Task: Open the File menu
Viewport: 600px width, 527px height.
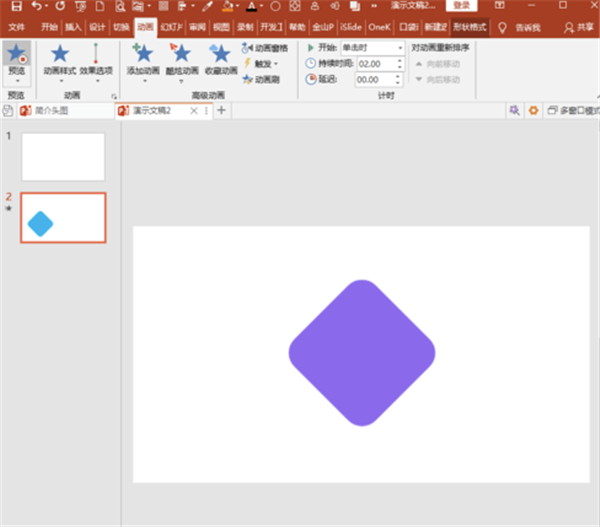Action: click(x=17, y=28)
